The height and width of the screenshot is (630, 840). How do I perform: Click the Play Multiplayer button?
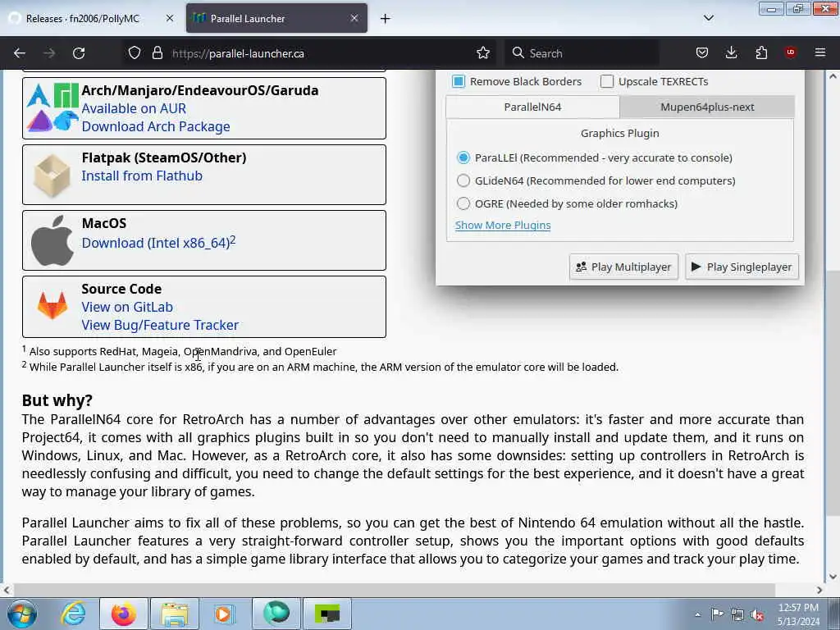(x=624, y=267)
